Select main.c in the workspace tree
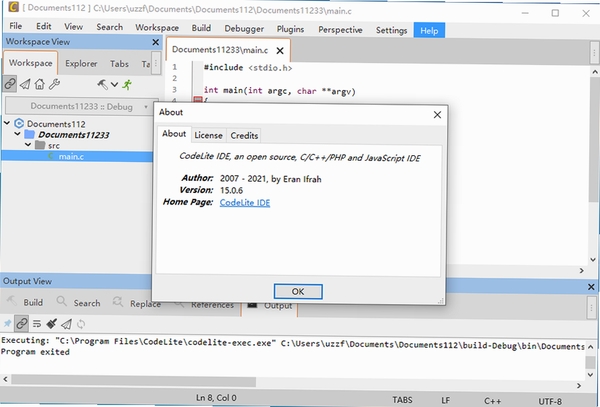 [x=71, y=156]
